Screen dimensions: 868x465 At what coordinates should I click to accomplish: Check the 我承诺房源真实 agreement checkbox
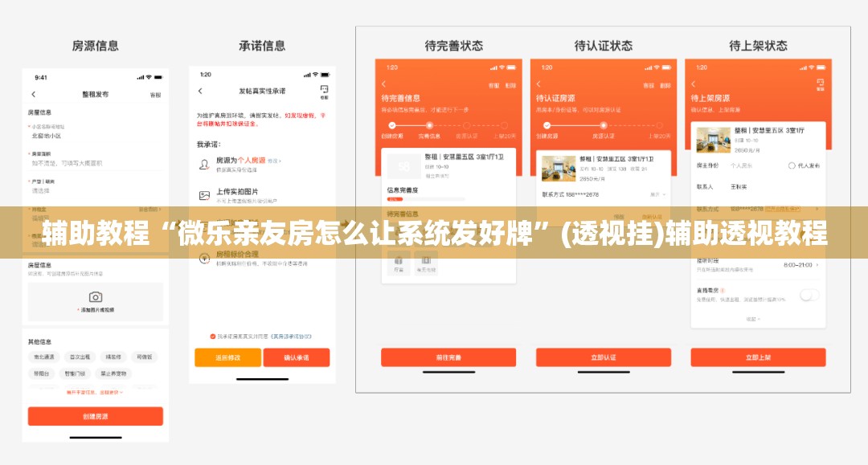(212, 337)
